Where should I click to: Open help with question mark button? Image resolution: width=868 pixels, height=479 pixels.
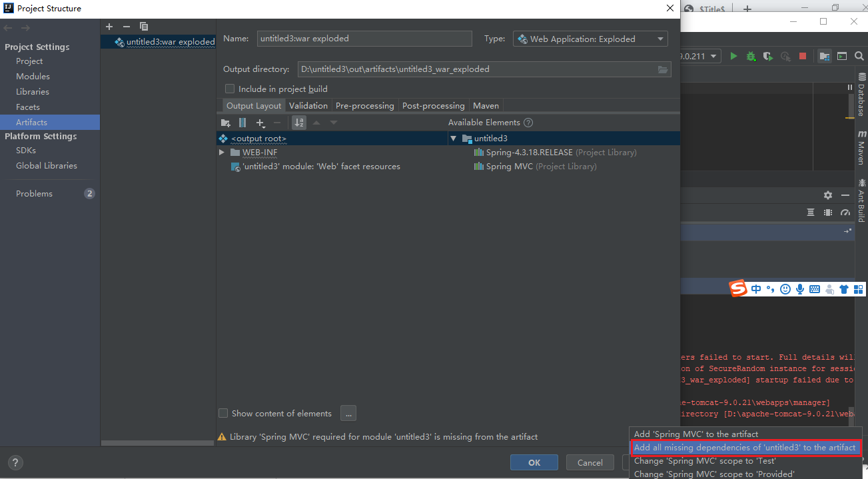(x=15, y=462)
